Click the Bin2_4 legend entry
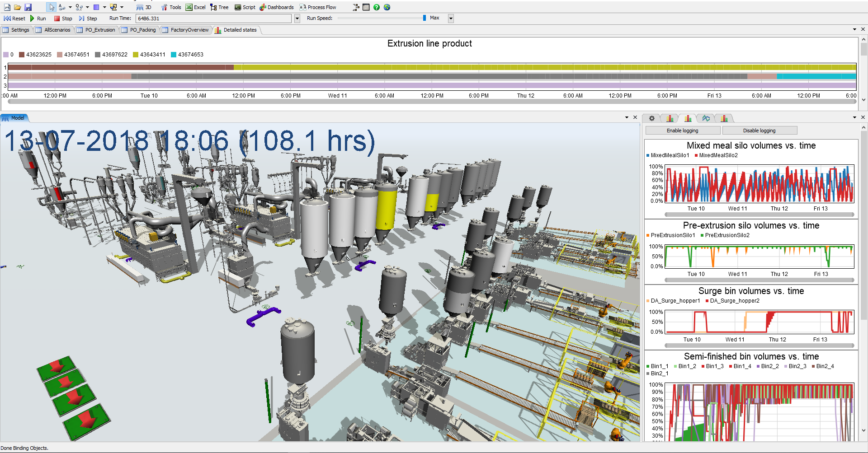 coord(823,366)
